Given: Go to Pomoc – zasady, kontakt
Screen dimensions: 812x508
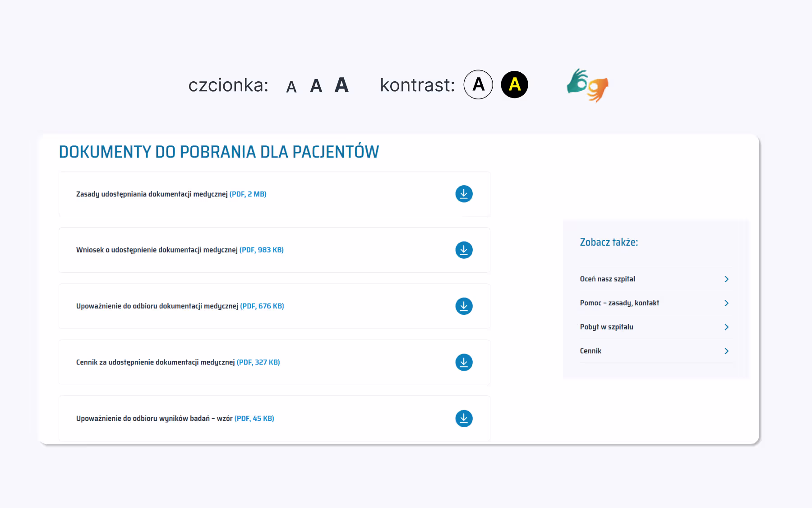Looking at the screenshot, I should [619, 303].
